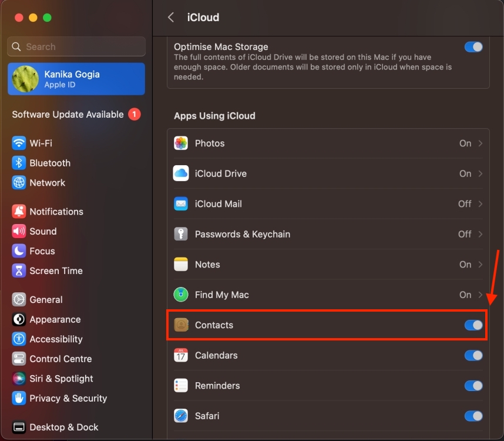Viewport: 504px width, 441px height.
Task: Click the iCloud Drive cloud icon
Action: (181, 173)
